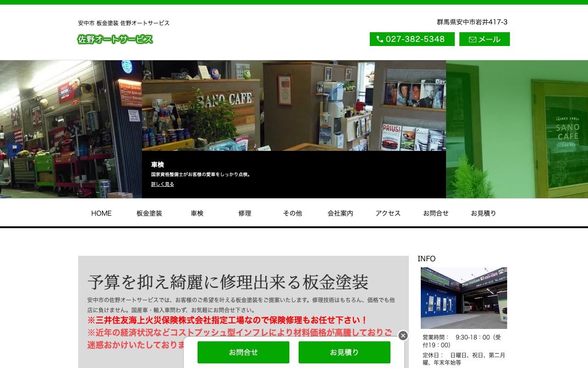Viewport: 588px width, 368px height.
Task: Click 車検 heading in slide caption
Action: 158,165
